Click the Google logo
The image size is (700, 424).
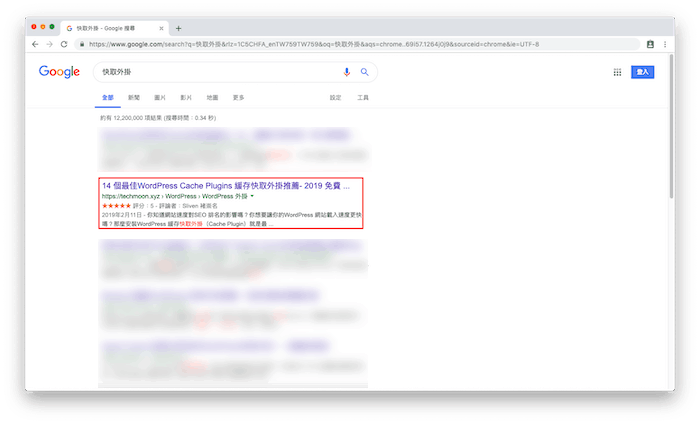click(59, 72)
